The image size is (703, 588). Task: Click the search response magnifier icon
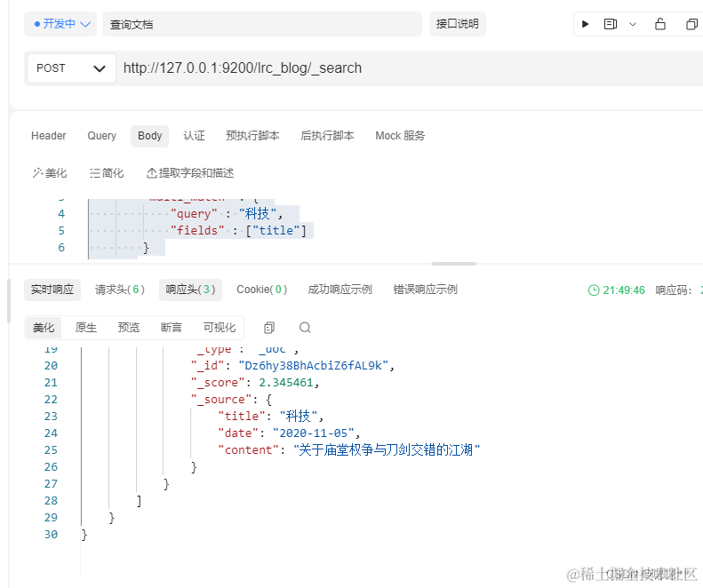305,328
